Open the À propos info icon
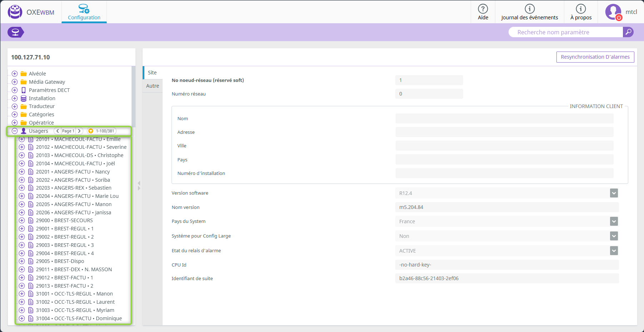The height and width of the screenshot is (332, 644). coord(581,9)
